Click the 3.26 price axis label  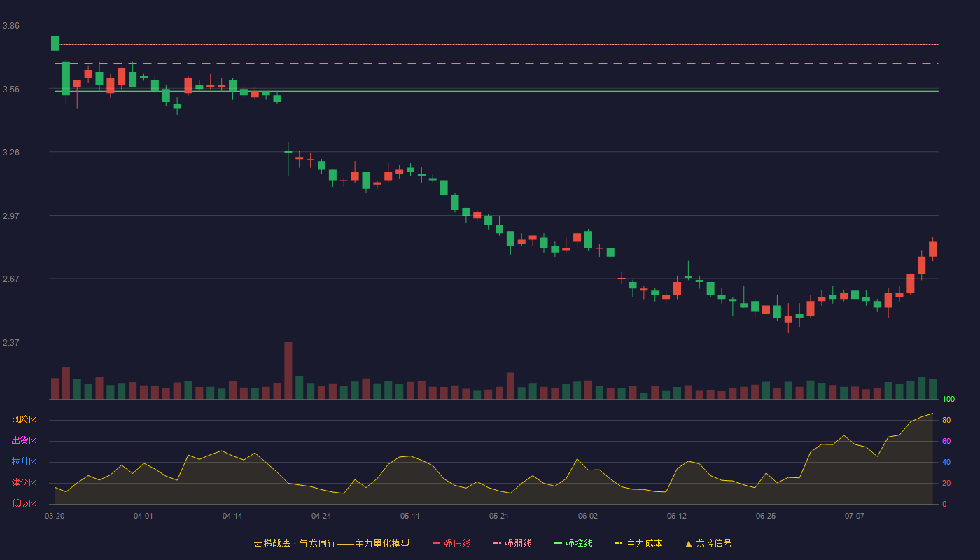coord(11,153)
